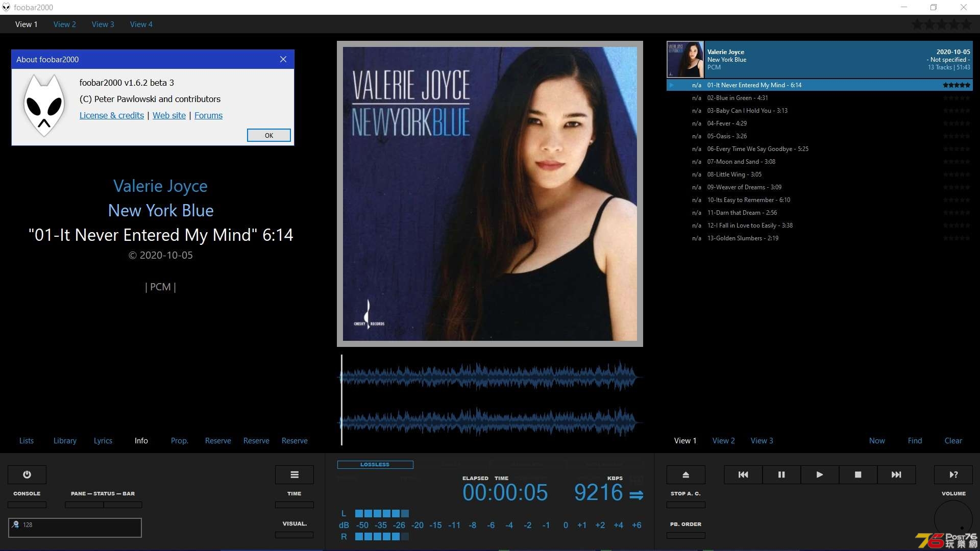Toggle the PB. Order indicator bar
This screenshot has height=551, width=980.
pos(686,535)
